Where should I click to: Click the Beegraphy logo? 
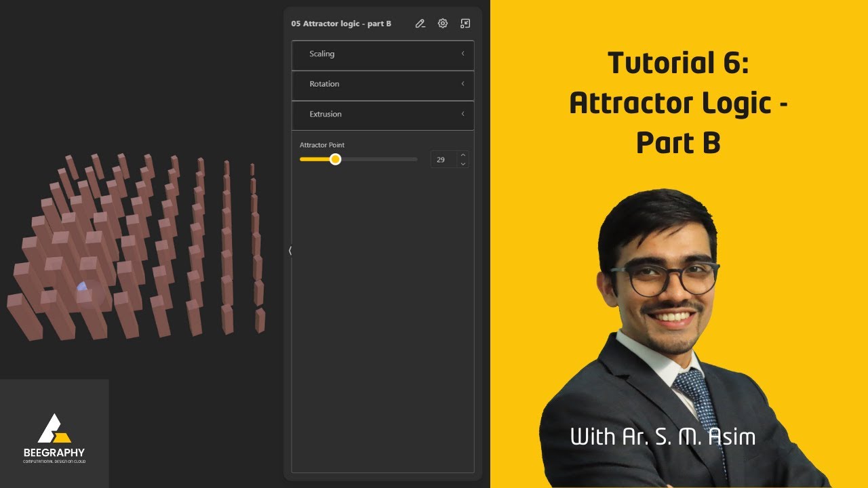tap(54, 438)
